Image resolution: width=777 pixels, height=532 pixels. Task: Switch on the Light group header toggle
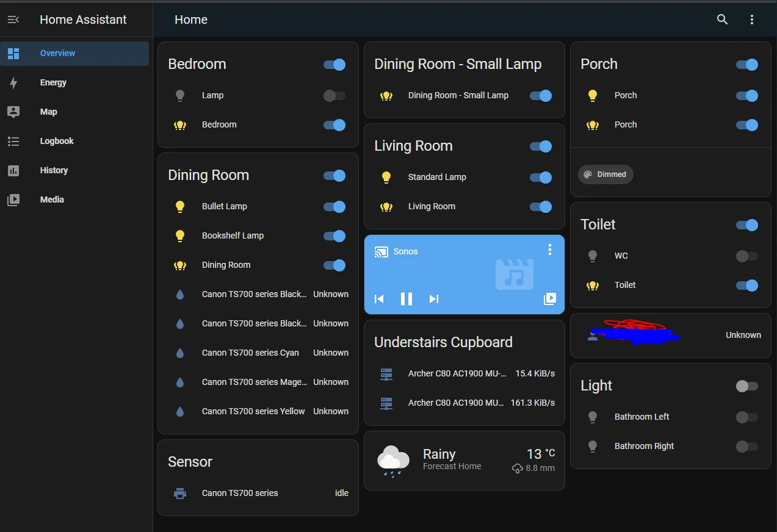(747, 386)
